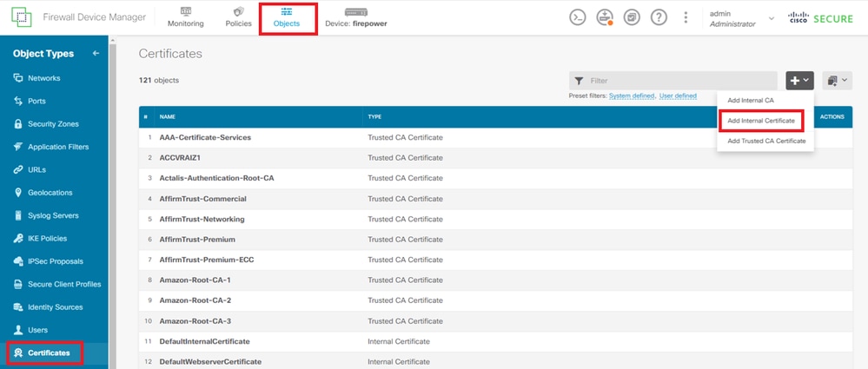Click the Firewall Device Manager logo icon
868x369 pixels.
[22, 17]
